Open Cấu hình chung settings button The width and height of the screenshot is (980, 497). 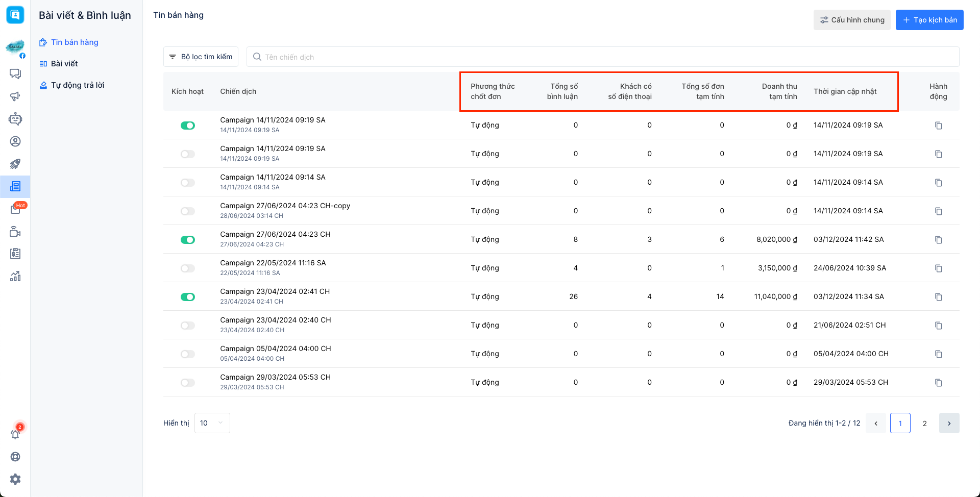coord(851,20)
